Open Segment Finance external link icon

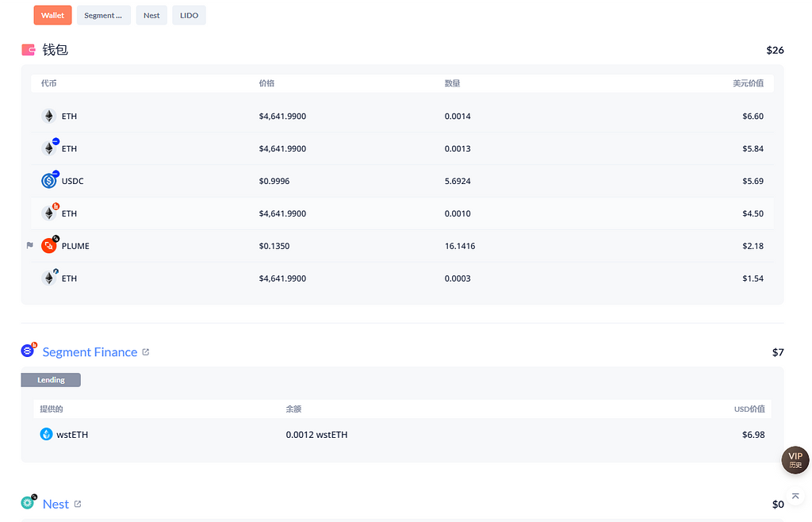pyautogui.click(x=145, y=352)
